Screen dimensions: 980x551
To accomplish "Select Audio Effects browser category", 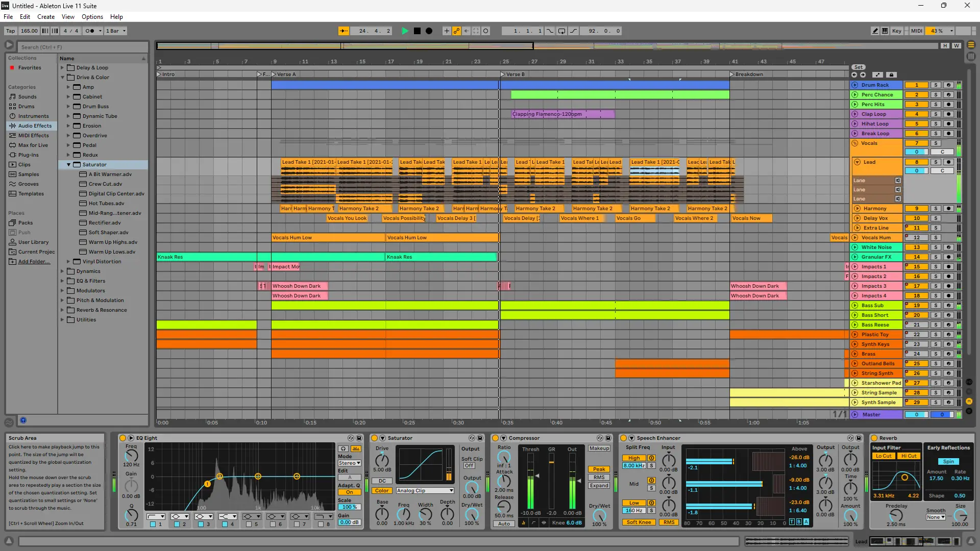I will coord(35,126).
